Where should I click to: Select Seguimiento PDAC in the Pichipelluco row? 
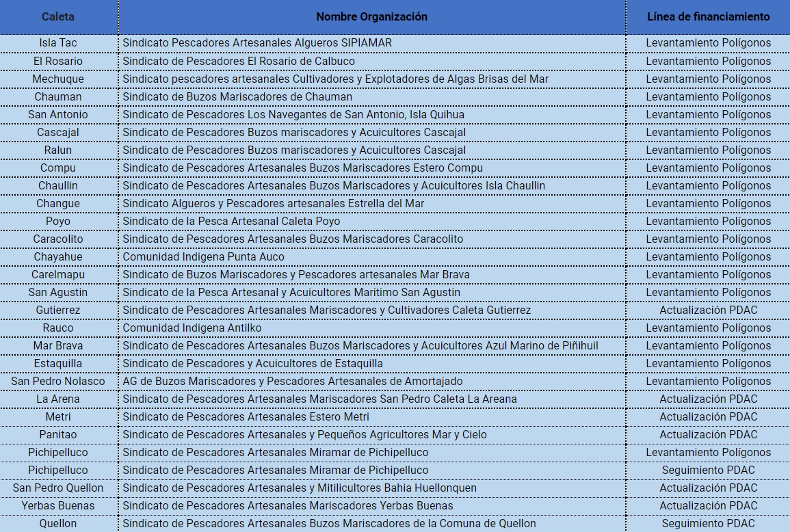click(708, 470)
